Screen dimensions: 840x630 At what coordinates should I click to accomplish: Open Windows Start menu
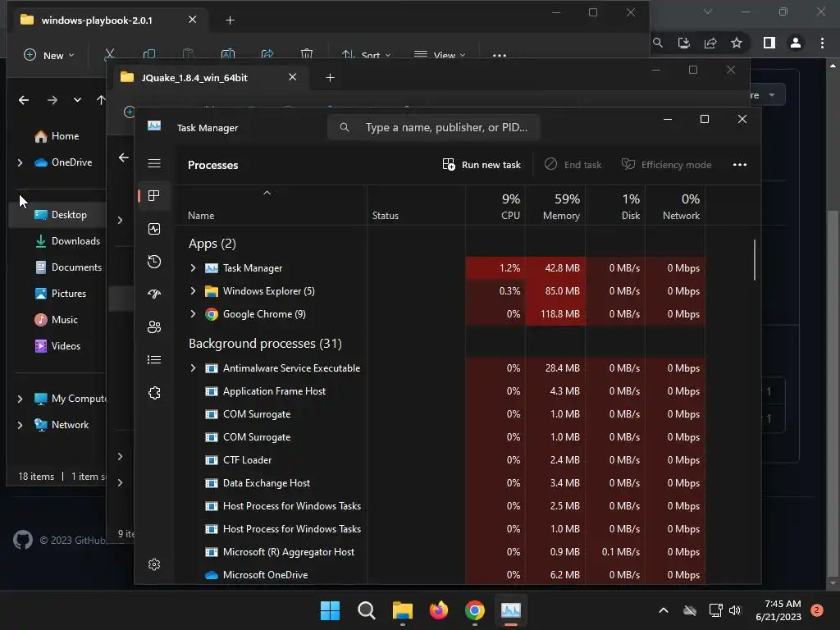coord(330,610)
